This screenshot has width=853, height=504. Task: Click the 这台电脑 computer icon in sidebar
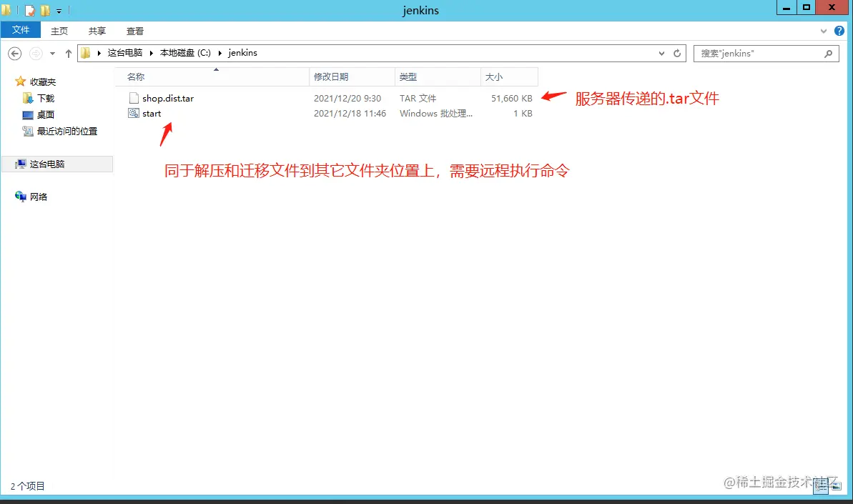click(x=20, y=164)
